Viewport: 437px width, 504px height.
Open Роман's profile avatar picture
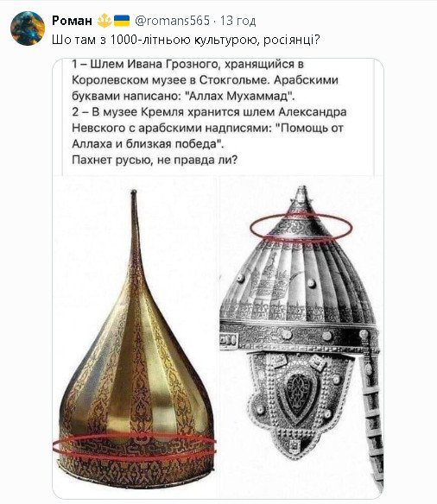[28, 28]
